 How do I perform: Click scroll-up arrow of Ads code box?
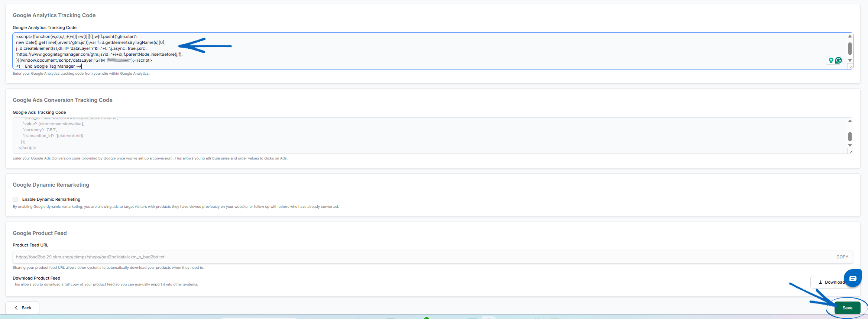(x=850, y=121)
